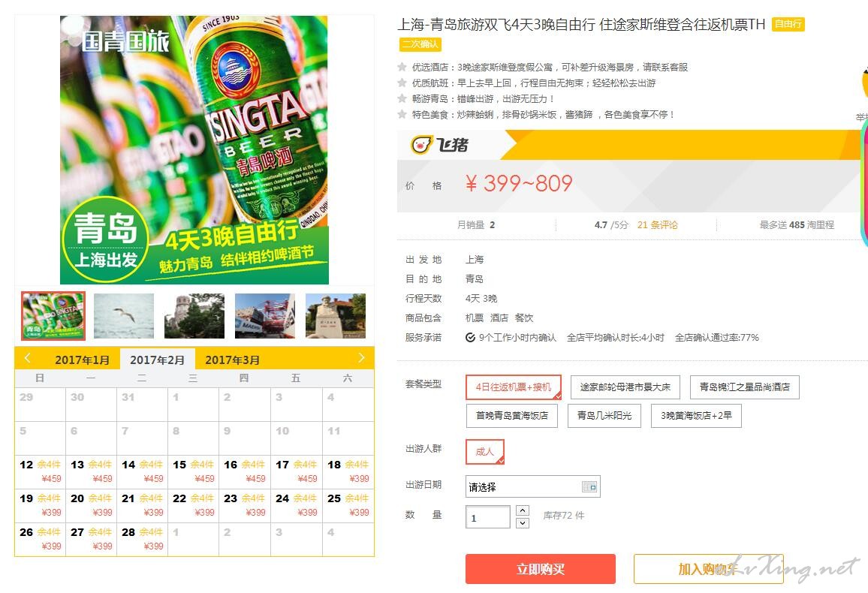868x593 pixels.
Task: Click the price ¥399~809
Action: pyautogui.click(x=519, y=184)
